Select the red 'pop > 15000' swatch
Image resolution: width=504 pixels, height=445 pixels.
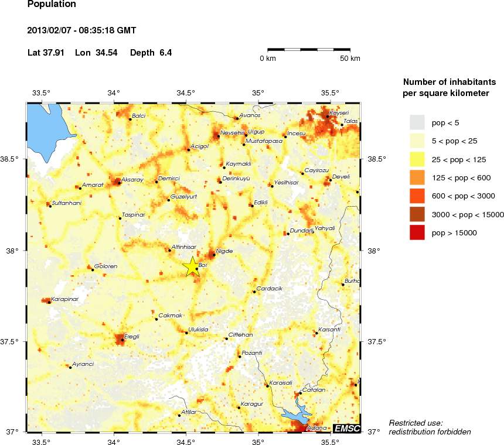click(x=417, y=232)
